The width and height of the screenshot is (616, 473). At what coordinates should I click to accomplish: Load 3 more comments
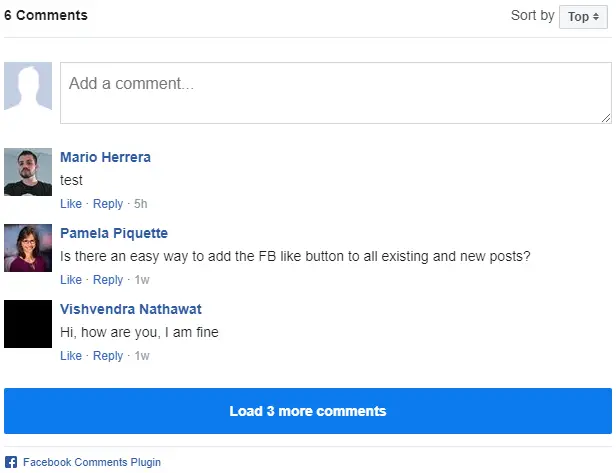[308, 411]
